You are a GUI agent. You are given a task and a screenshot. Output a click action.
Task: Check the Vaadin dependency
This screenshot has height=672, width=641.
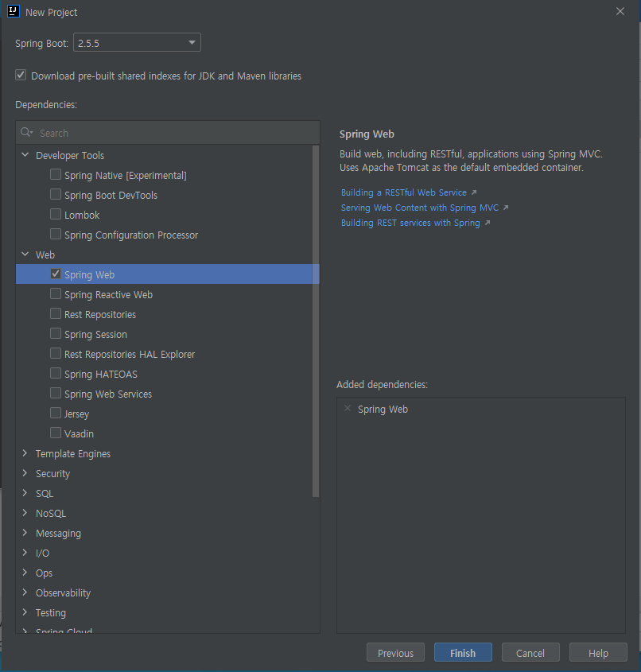pos(56,433)
